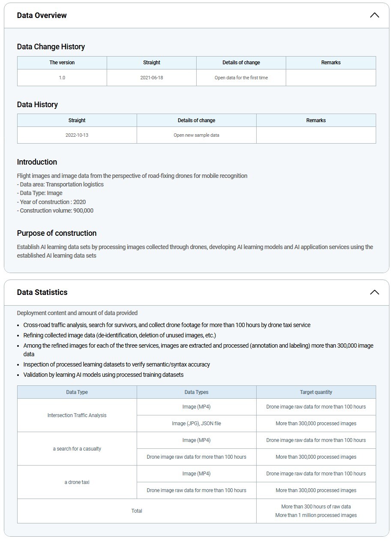Click "a search for a casualty" cell
Viewport: 392px width, 541px height.
point(77,449)
